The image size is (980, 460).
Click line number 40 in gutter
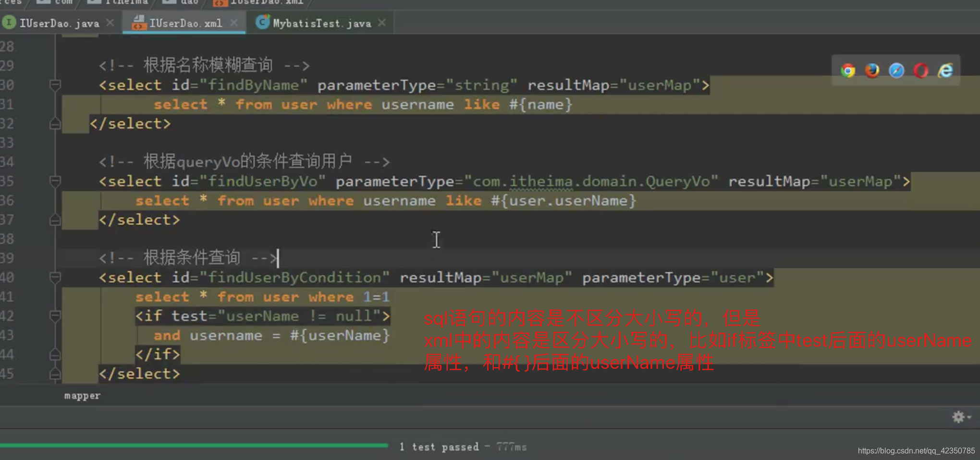pyautogui.click(x=7, y=278)
